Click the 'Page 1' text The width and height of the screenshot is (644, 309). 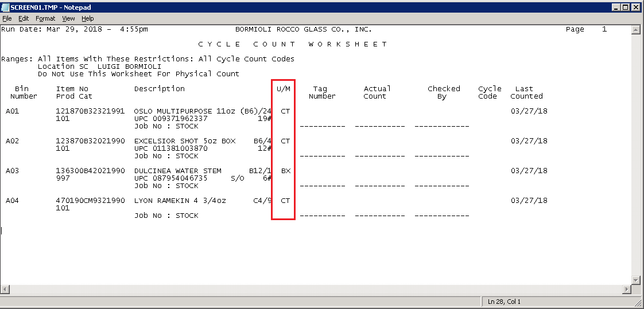click(586, 30)
